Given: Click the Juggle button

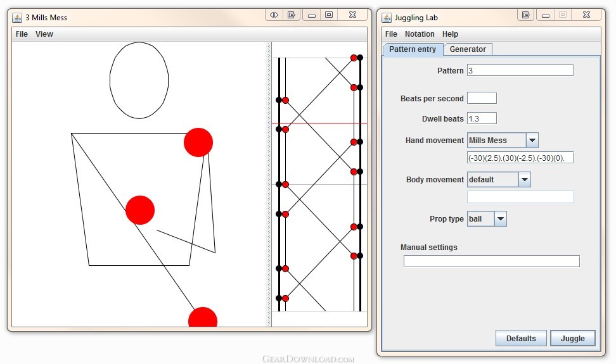Looking at the screenshot, I should point(572,338).
